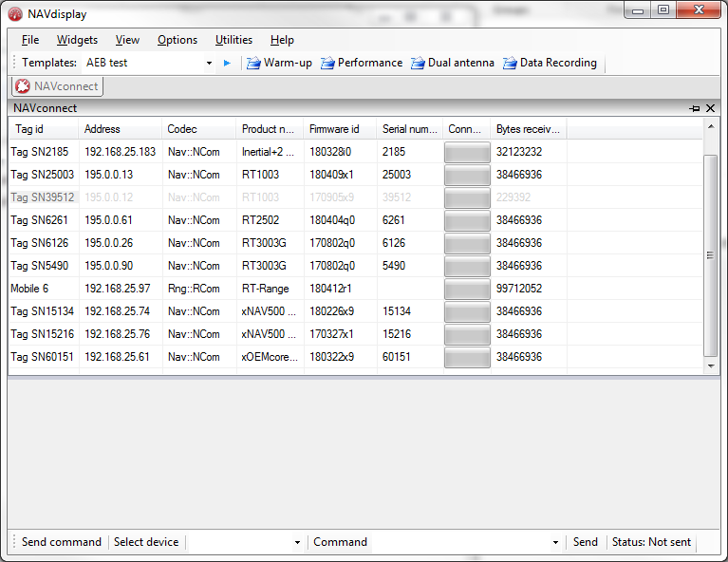Click connection bar for Tag SN15134

tap(467, 311)
